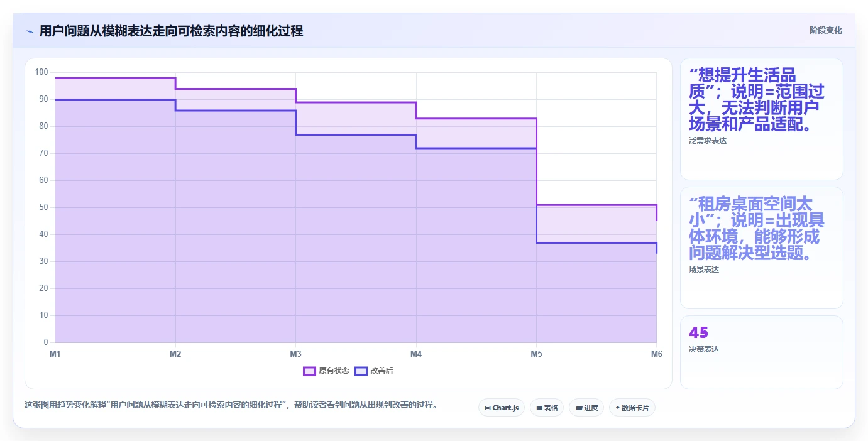Toggle the 原有状态 legend series
The height and width of the screenshot is (441, 868).
pyautogui.click(x=326, y=371)
